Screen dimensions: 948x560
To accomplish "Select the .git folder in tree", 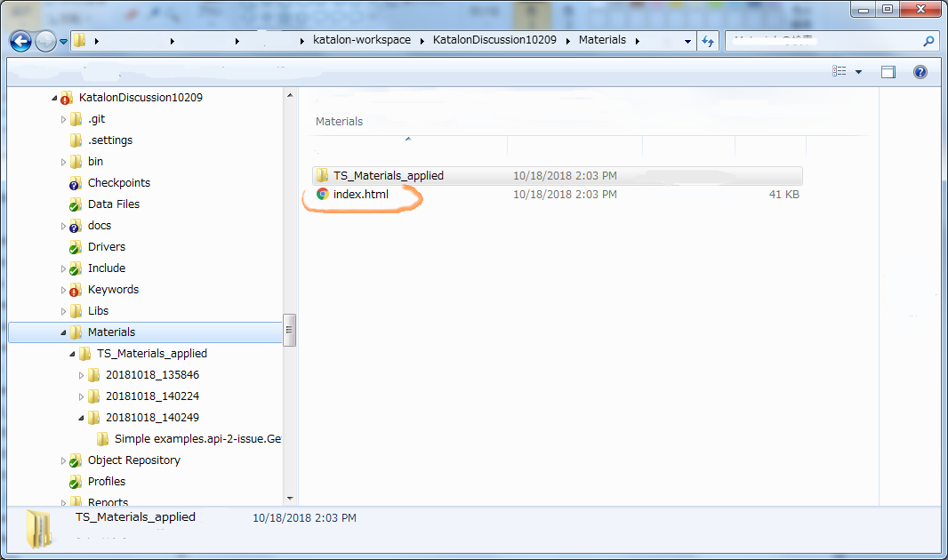I will coord(96,119).
